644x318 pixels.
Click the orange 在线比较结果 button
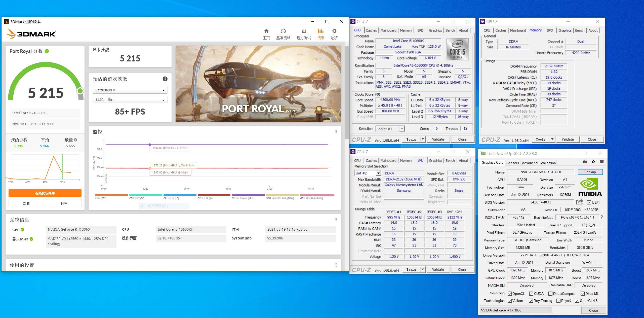click(45, 193)
